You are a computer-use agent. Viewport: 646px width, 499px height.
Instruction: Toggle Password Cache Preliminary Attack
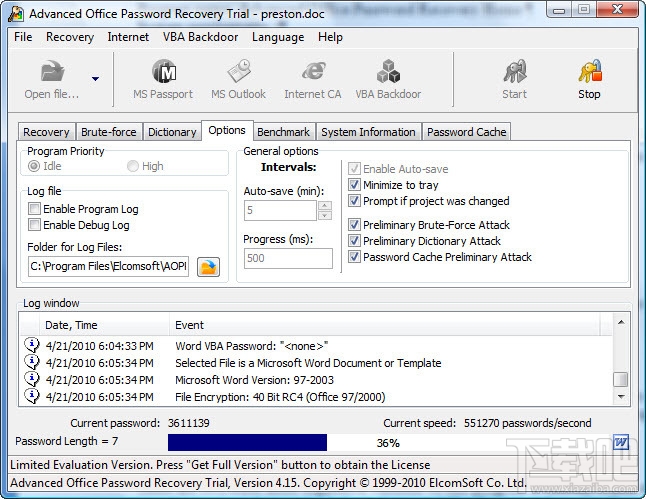click(x=354, y=257)
